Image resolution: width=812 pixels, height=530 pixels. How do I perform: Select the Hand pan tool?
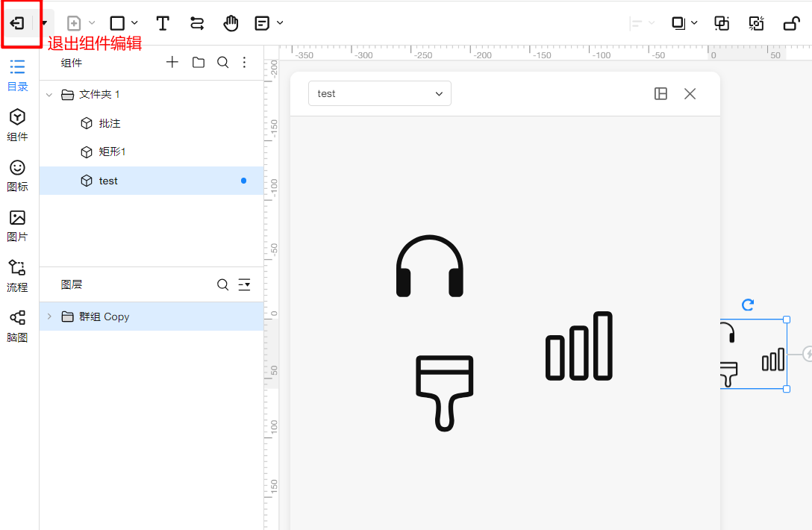[231, 23]
